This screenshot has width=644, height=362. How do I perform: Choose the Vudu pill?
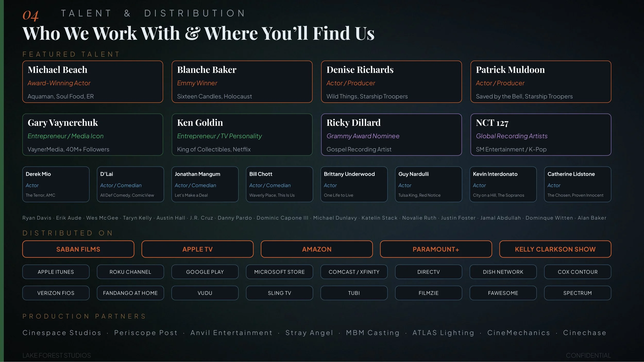tap(205, 293)
